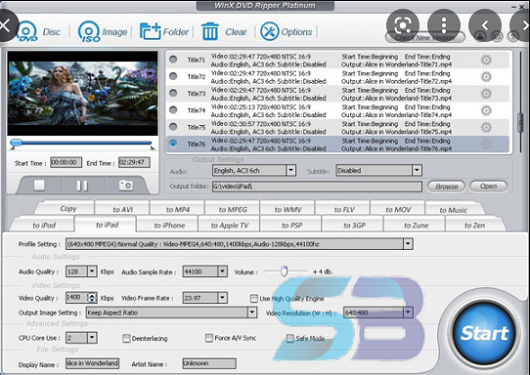Open settings gear for Title73

[x=486, y=94]
